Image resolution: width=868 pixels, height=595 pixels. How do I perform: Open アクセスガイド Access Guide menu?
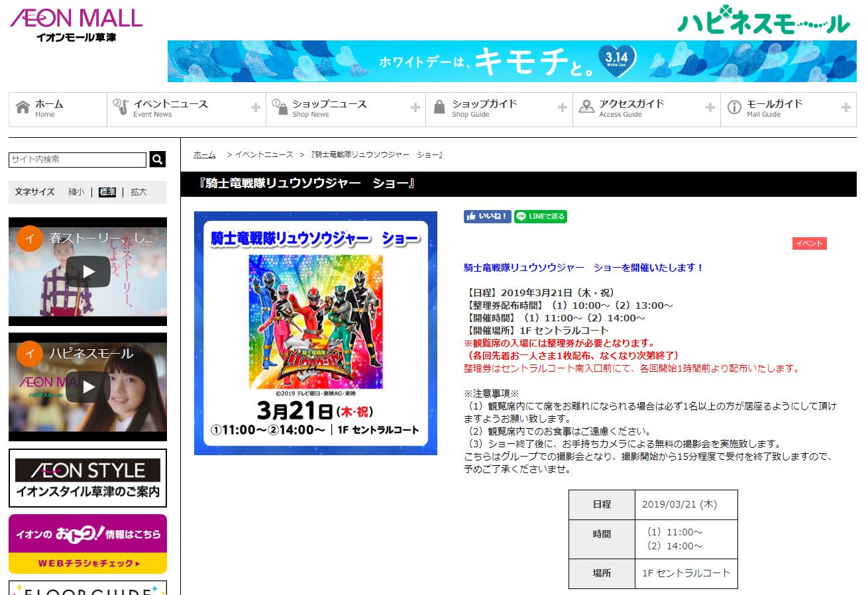(646, 109)
